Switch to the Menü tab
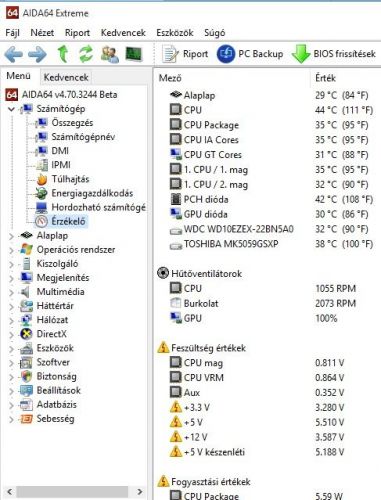 (x=19, y=76)
